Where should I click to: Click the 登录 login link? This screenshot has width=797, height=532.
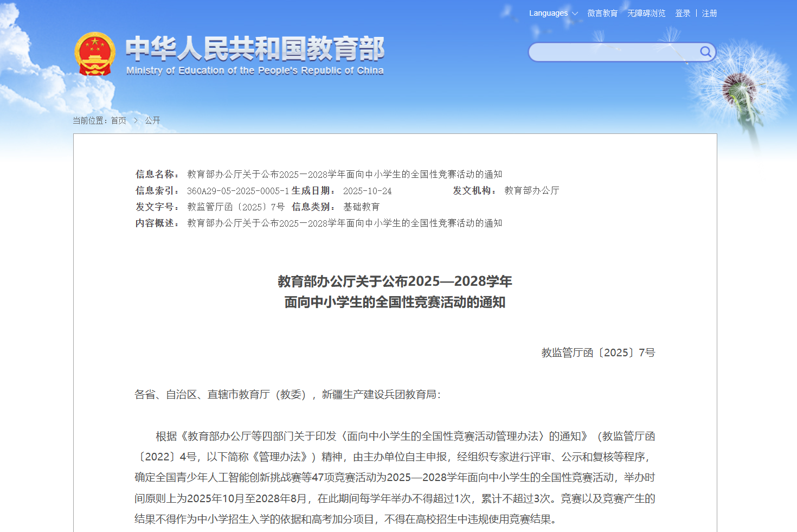(x=683, y=14)
